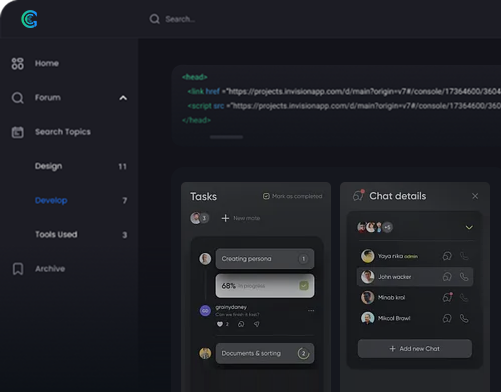Click the script src code line
This screenshot has width=501, height=392.
point(344,106)
